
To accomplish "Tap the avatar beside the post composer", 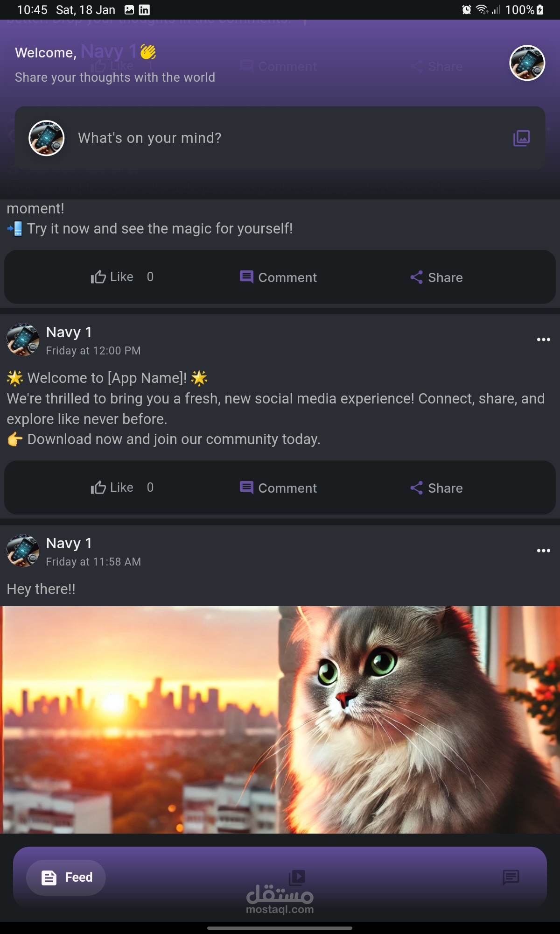I will point(46,138).
